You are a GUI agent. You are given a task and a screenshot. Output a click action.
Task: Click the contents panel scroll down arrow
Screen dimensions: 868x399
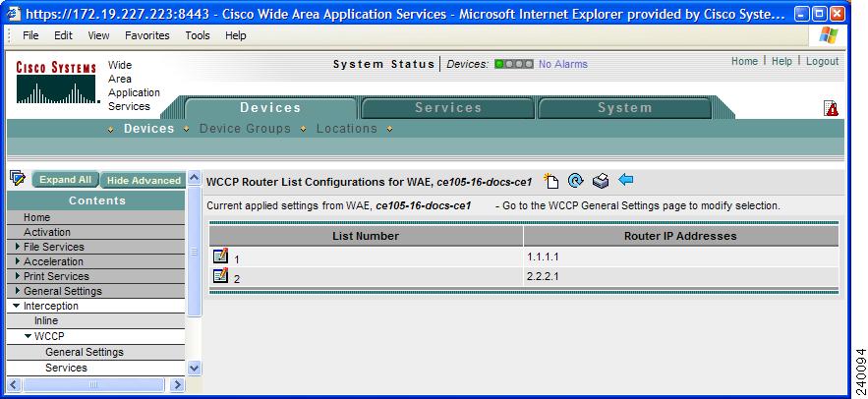tap(194, 368)
